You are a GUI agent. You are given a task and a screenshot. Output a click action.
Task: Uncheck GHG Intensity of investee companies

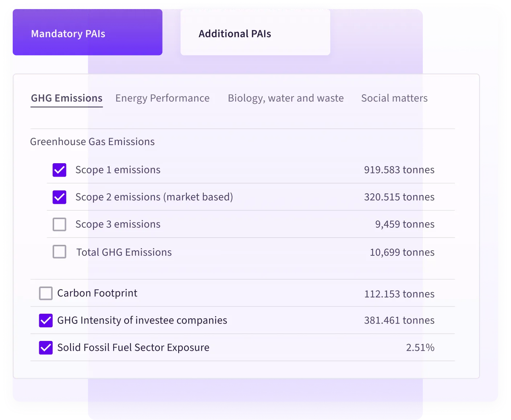click(45, 320)
